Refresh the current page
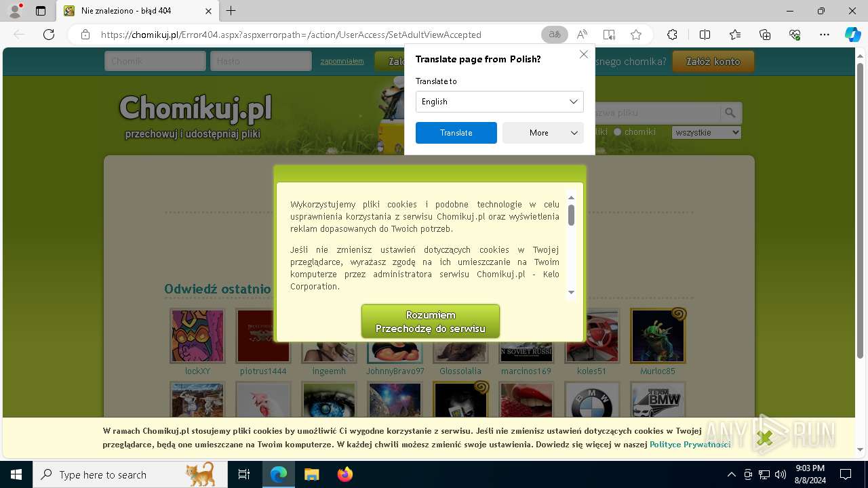Image resolution: width=868 pixels, height=488 pixels. click(x=49, y=35)
